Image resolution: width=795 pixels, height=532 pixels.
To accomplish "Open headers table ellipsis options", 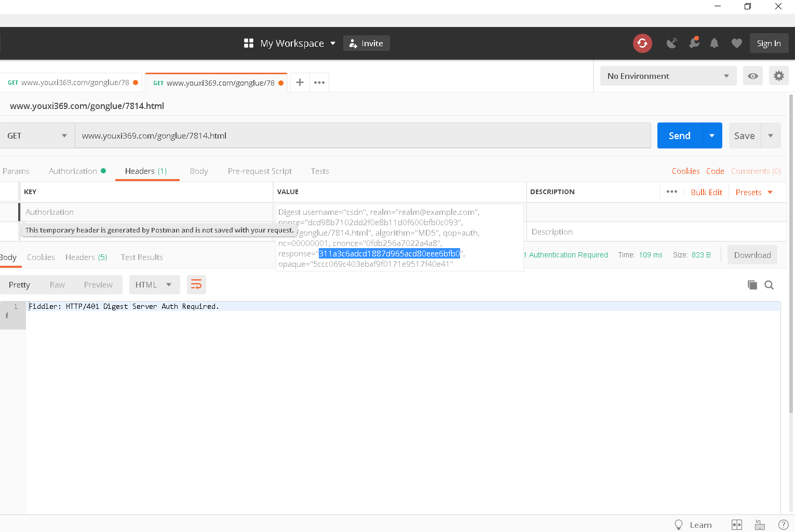I will coord(671,192).
